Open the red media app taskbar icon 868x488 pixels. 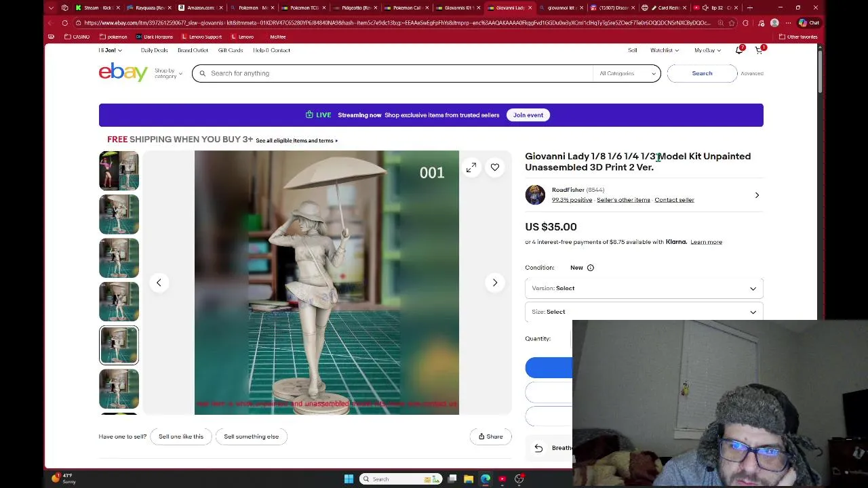click(502, 479)
